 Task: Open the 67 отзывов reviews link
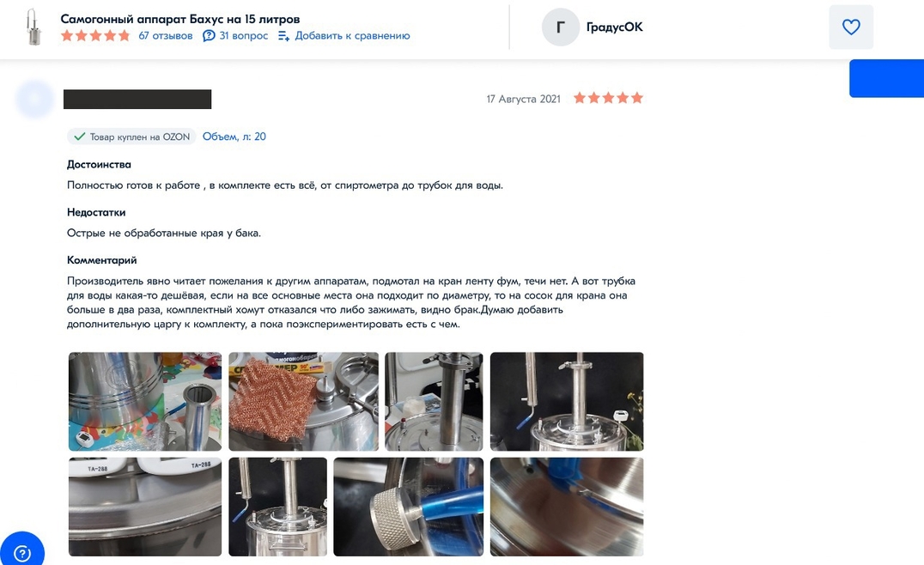click(165, 36)
